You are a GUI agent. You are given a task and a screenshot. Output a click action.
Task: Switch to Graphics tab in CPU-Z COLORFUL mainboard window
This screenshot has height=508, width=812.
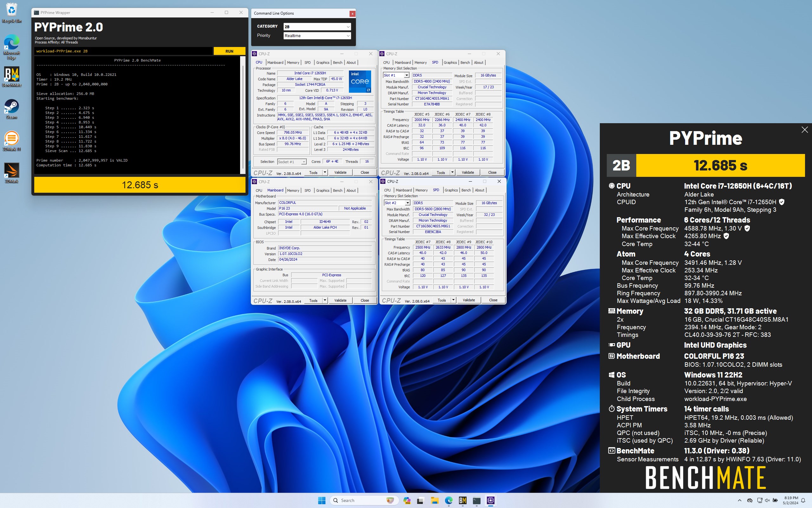323,190
